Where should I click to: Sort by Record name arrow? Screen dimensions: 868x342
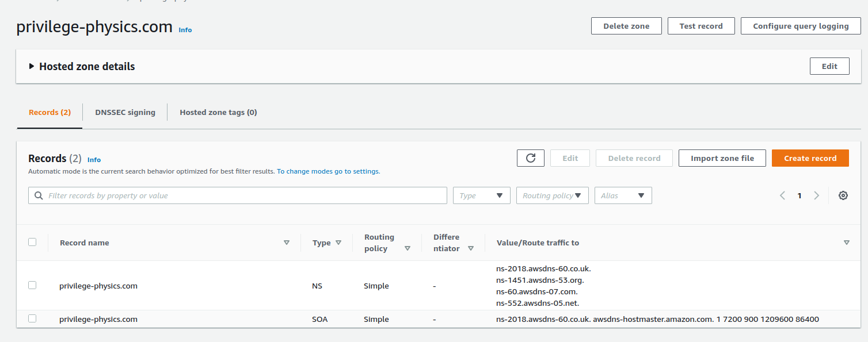pyautogui.click(x=287, y=243)
